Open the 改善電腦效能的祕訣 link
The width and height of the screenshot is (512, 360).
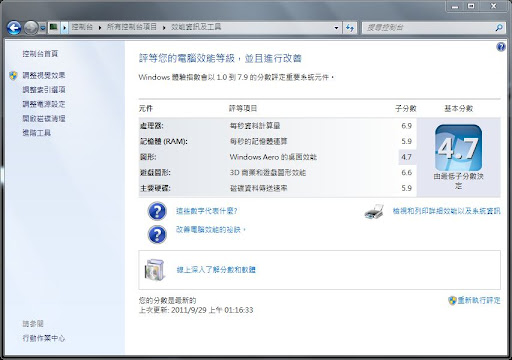pos(210,230)
